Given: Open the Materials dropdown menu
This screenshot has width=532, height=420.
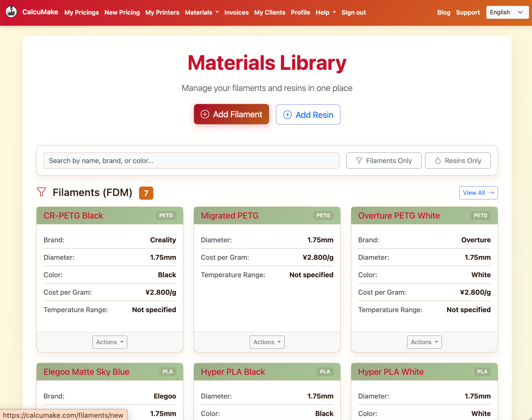Looking at the screenshot, I should [202, 12].
